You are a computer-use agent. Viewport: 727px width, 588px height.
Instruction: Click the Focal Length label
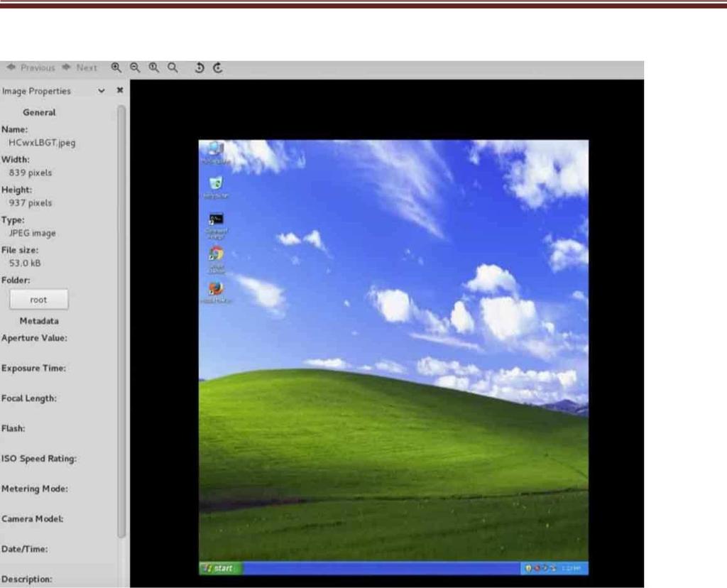28,398
